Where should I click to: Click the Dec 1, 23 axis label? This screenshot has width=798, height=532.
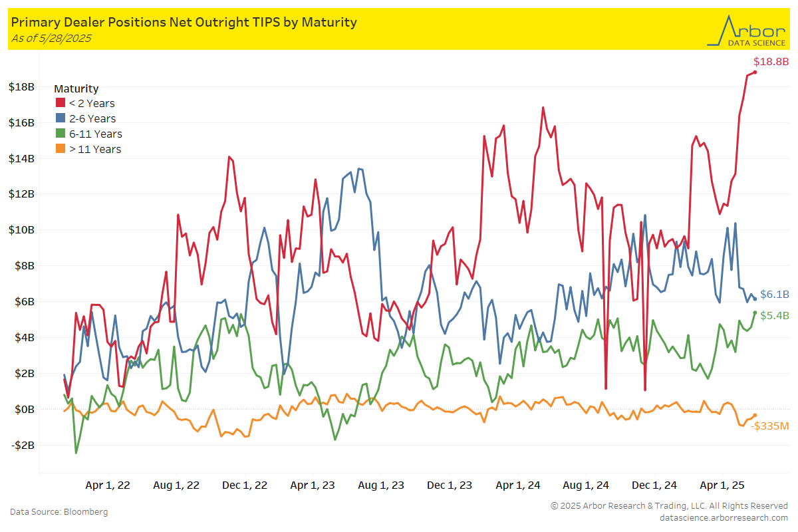coord(450,485)
